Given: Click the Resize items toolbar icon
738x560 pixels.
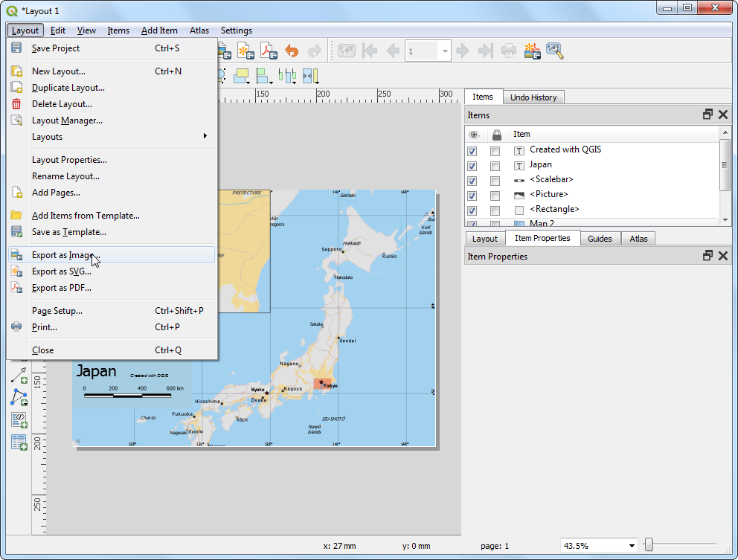Looking at the screenshot, I should pyautogui.click(x=310, y=76).
